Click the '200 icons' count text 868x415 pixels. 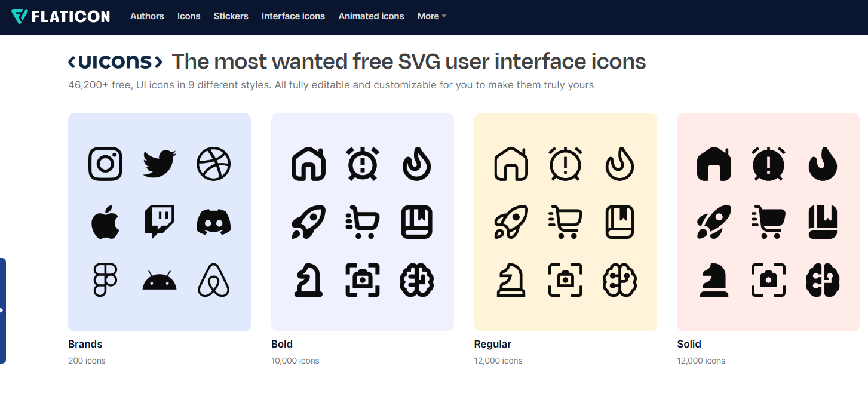pyautogui.click(x=87, y=361)
